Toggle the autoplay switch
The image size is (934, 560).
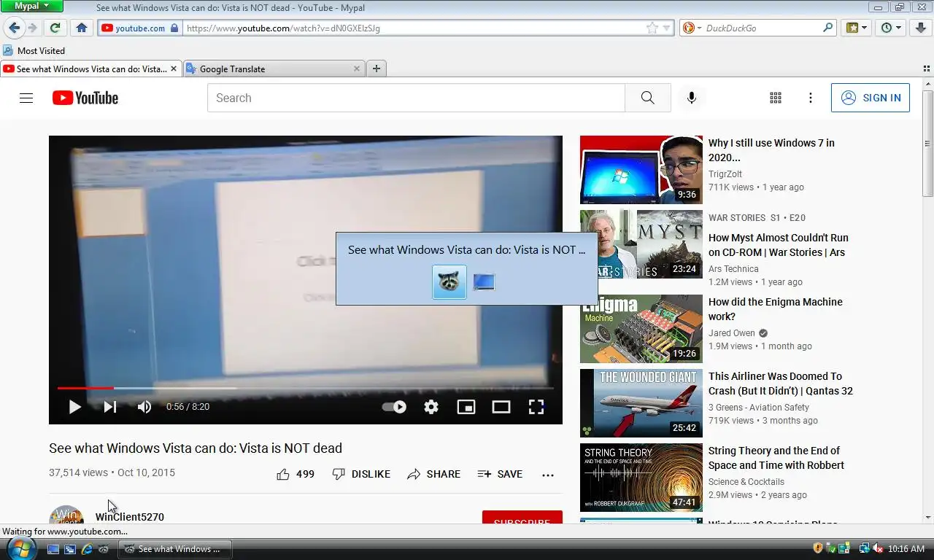(x=395, y=407)
